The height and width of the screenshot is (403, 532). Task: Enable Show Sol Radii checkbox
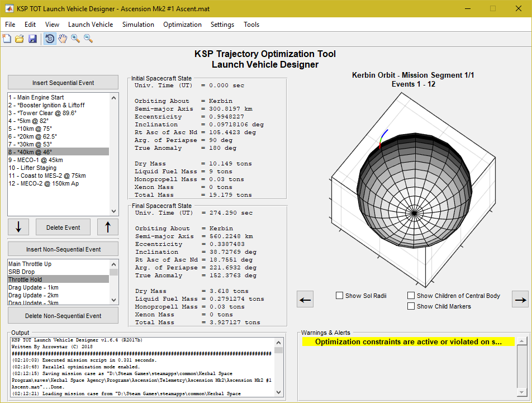(x=339, y=296)
